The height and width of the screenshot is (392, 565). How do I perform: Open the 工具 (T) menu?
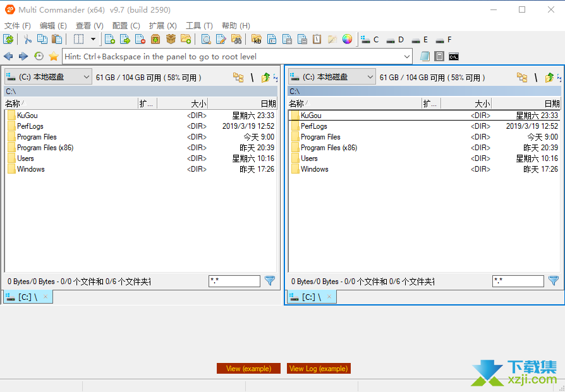199,25
